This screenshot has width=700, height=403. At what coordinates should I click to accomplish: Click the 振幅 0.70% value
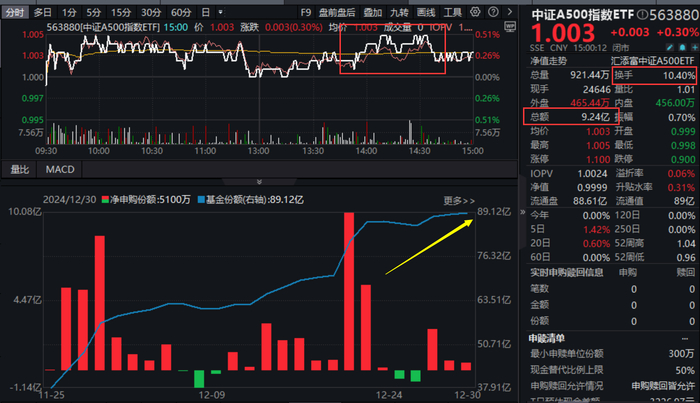(681, 118)
